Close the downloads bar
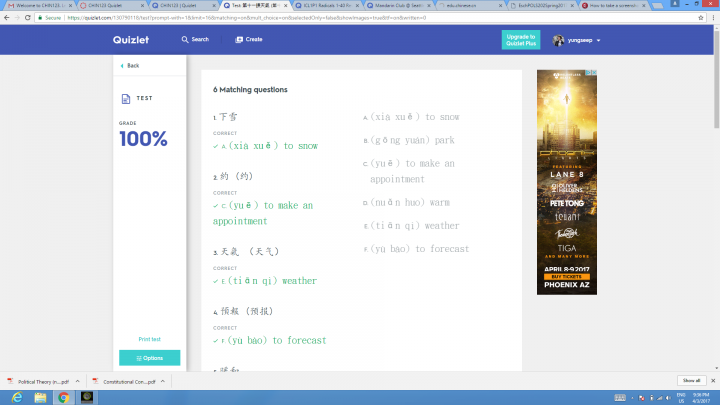Viewport: 720px width, 405px height. pos(713,381)
